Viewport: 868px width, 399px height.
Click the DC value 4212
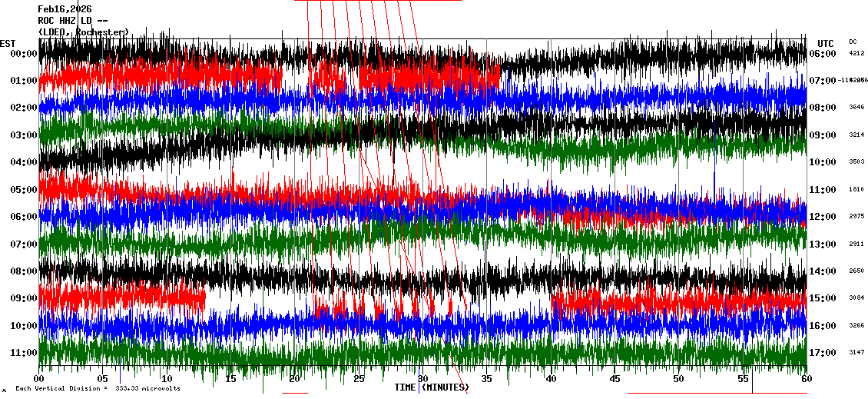click(856, 54)
